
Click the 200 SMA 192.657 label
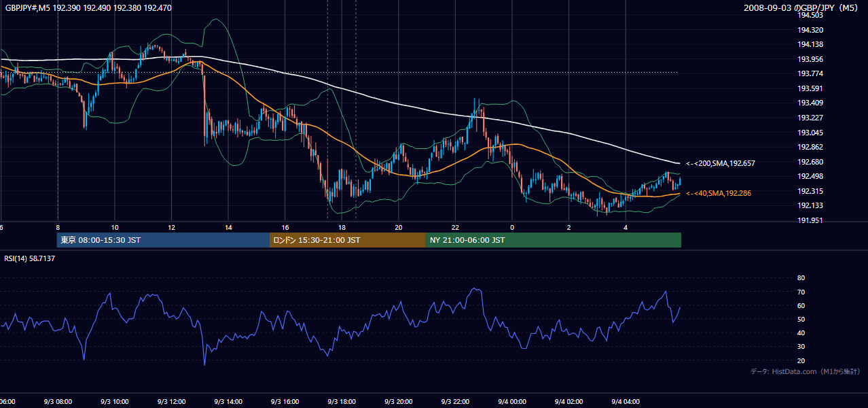(x=721, y=163)
